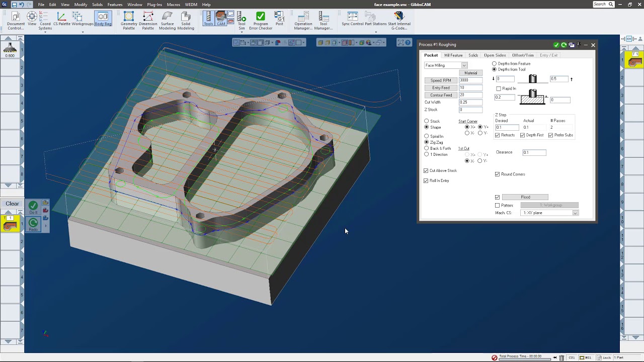Open Document Control from the toolbar
The height and width of the screenshot is (362, 644).
pyautogui.click(x=16, y=21)
